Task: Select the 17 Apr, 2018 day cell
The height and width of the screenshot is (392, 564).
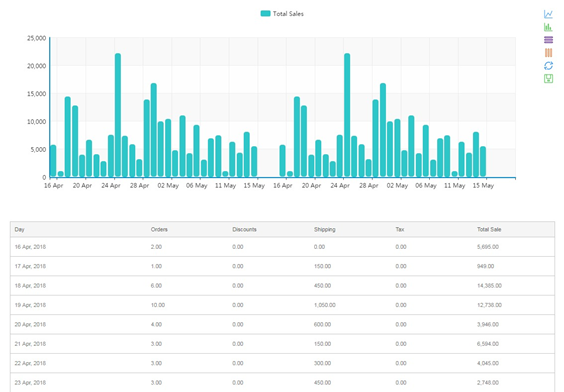Action: (30, 266)
